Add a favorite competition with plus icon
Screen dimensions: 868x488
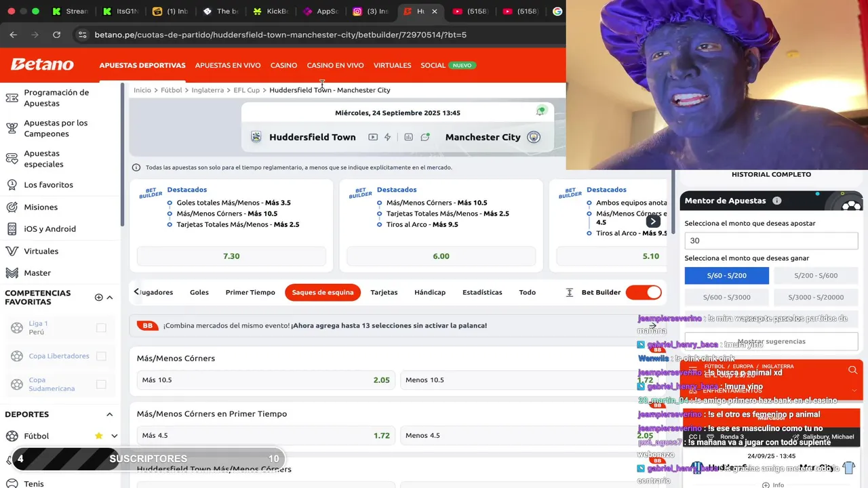click(x=98, y=298)
